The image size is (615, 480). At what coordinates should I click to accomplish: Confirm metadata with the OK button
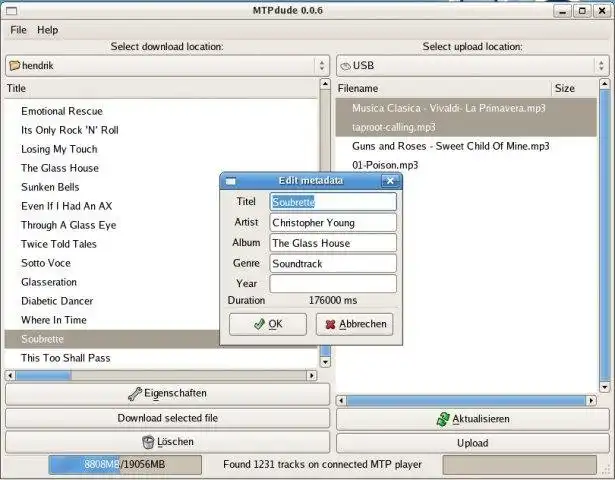[268, 324]
